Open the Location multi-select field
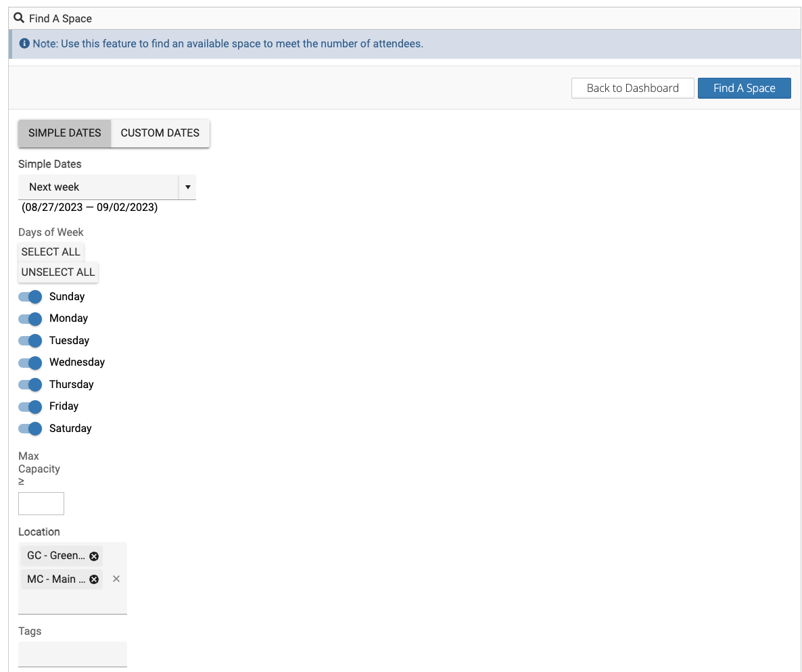 tap(72, 600)
